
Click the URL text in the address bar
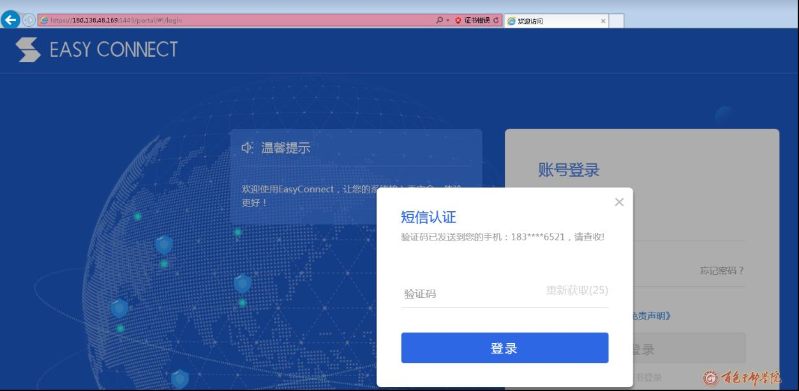point(116,20)
